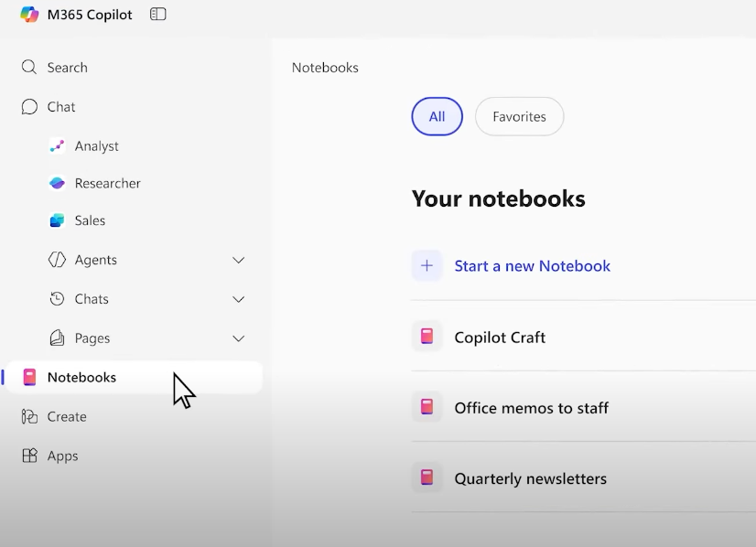Click the Quarterly newsletters notebook icon
The width and height of the screenshot is (756, 547).
[x=427, y=477]
